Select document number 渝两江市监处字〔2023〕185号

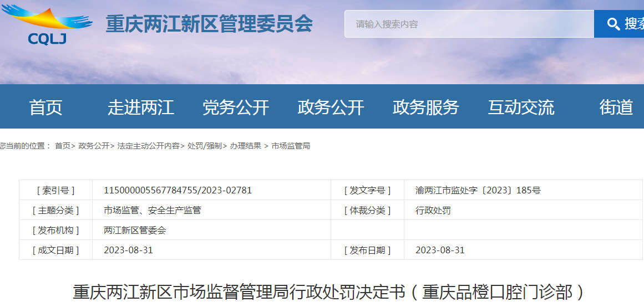[478, 190]
